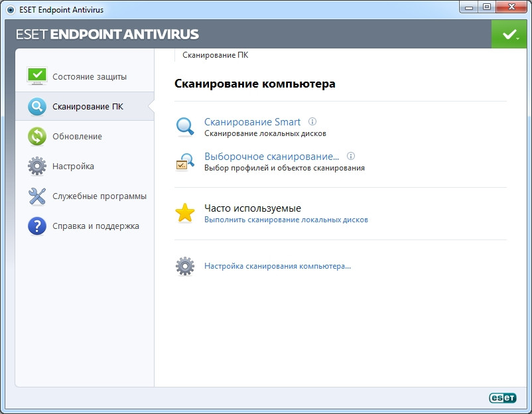Screen dimensions: 532x414
Task: Click info icon next to Выборочное сканирование
Action: (351, 156)
